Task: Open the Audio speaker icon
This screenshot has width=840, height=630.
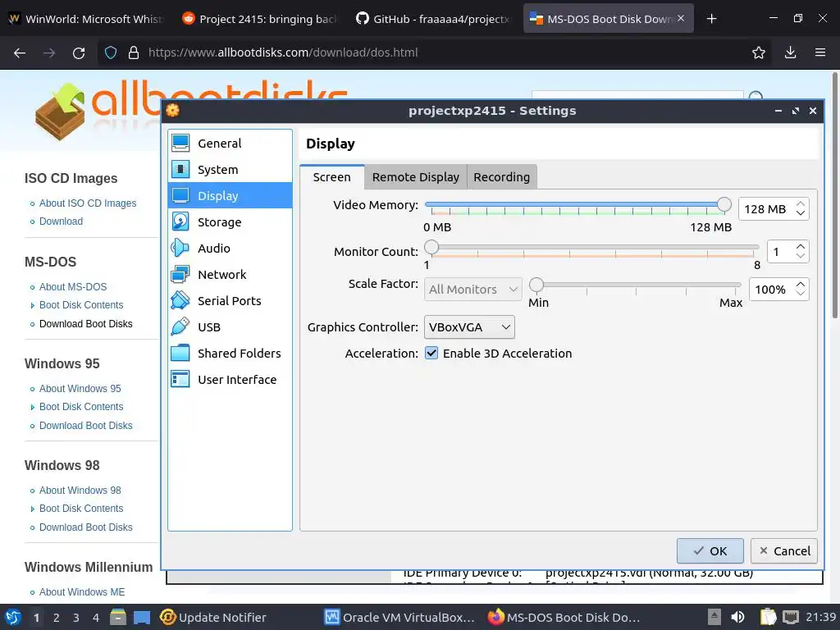Action: 180,248
